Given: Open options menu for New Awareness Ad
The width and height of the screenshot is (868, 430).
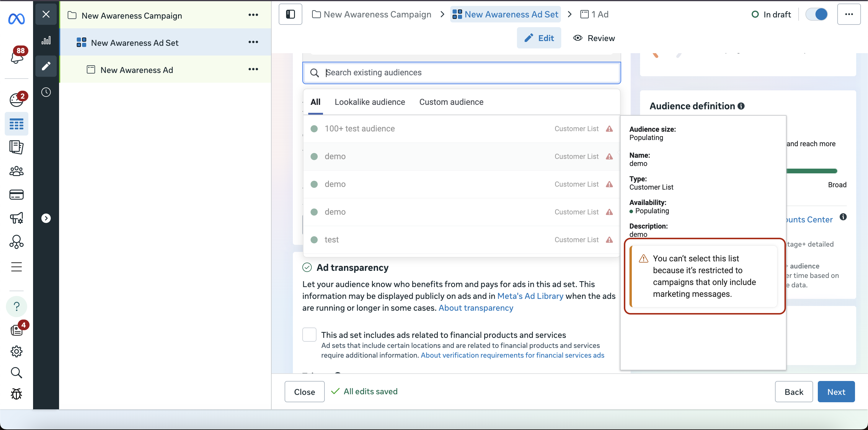Looking at the screenshot, I should [x=253, y=69].
